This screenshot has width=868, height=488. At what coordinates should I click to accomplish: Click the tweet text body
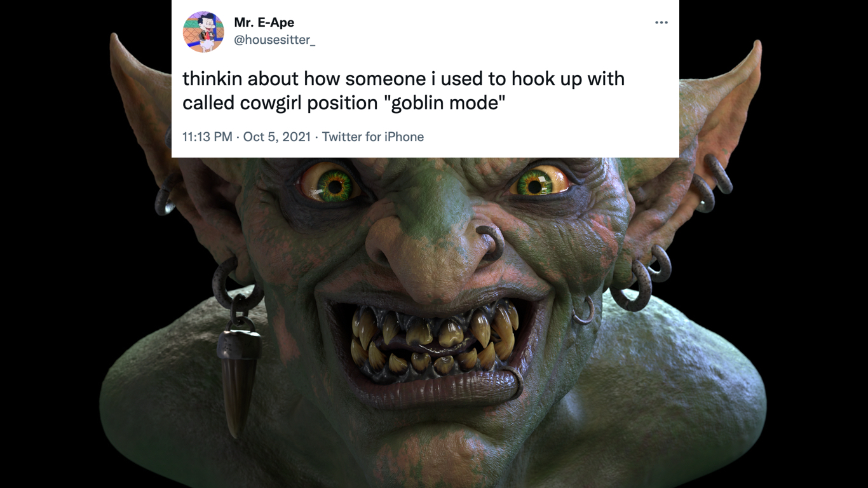click(x=381, y=89)
